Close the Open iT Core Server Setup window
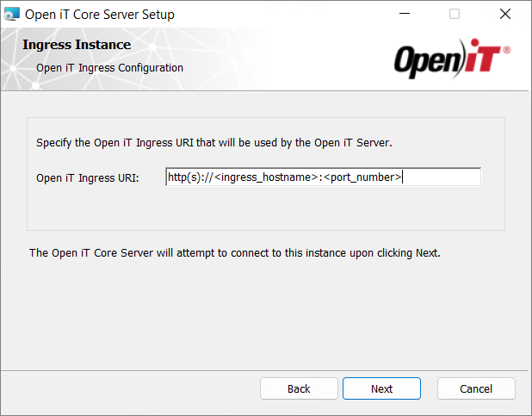Image resolution: width=532 pixels, height=416 pixels. click(x=505, y=14)
